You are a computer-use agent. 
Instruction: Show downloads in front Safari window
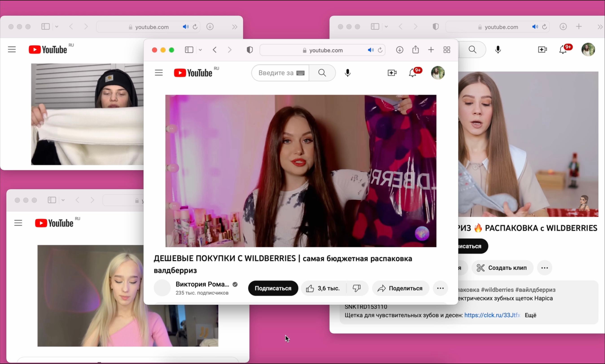point(400,50)
